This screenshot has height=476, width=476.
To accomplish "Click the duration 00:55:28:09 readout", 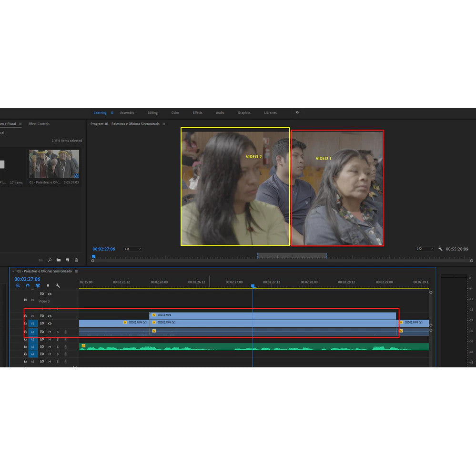I will tap(457, 249).
